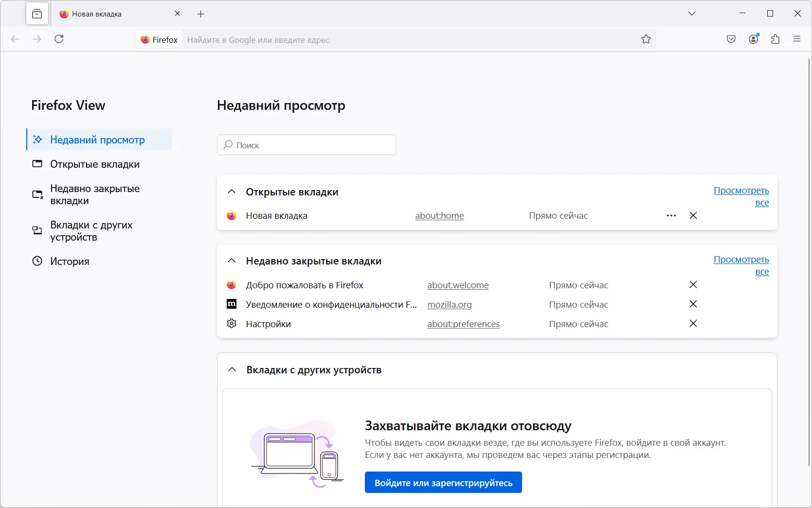Open Firefox View via the tab bar icon

[37, 14]
